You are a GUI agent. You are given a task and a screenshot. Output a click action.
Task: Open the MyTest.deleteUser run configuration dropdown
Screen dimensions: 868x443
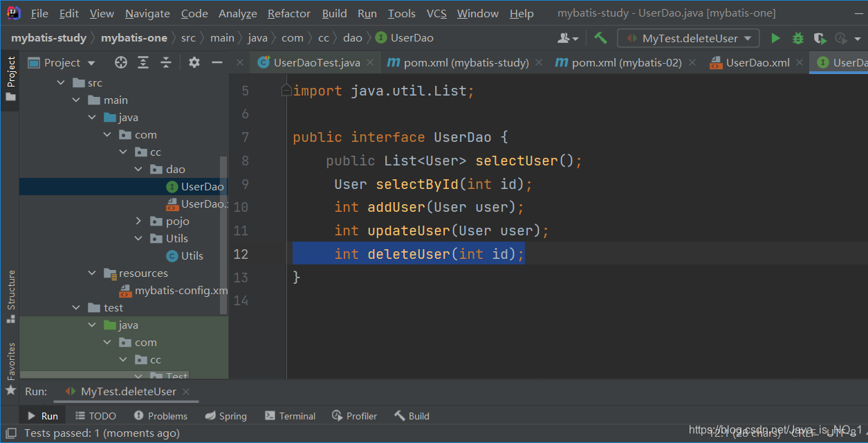pyautogui.click(x=688, y=38)
